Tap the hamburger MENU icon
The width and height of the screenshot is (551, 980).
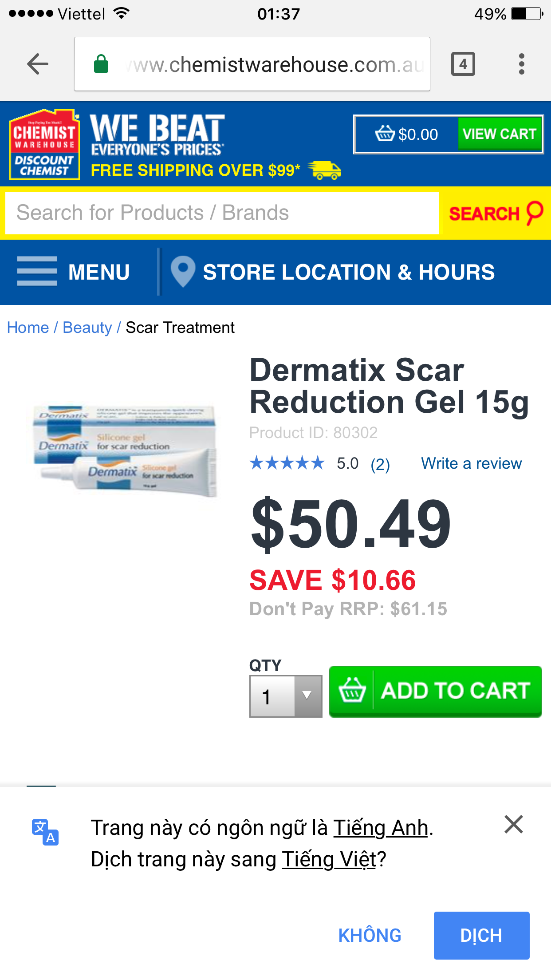[x=37, y=271]
